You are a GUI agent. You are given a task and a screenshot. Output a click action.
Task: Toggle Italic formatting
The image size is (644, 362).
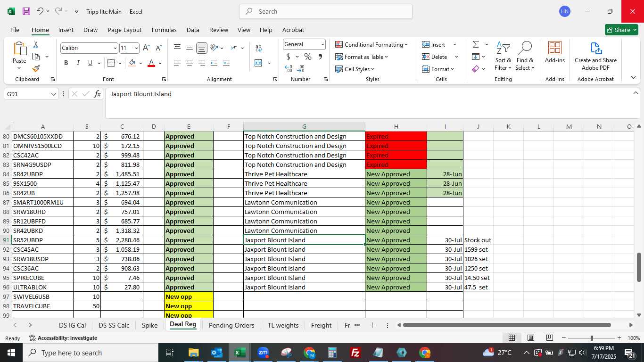click(x=78, y=63)
